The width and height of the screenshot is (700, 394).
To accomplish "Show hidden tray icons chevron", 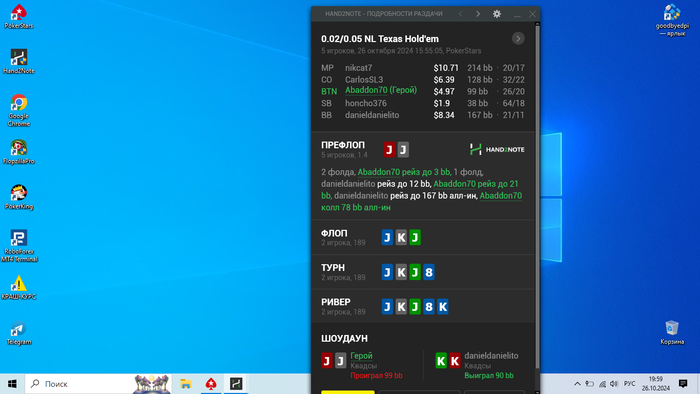I will [577, 384].
